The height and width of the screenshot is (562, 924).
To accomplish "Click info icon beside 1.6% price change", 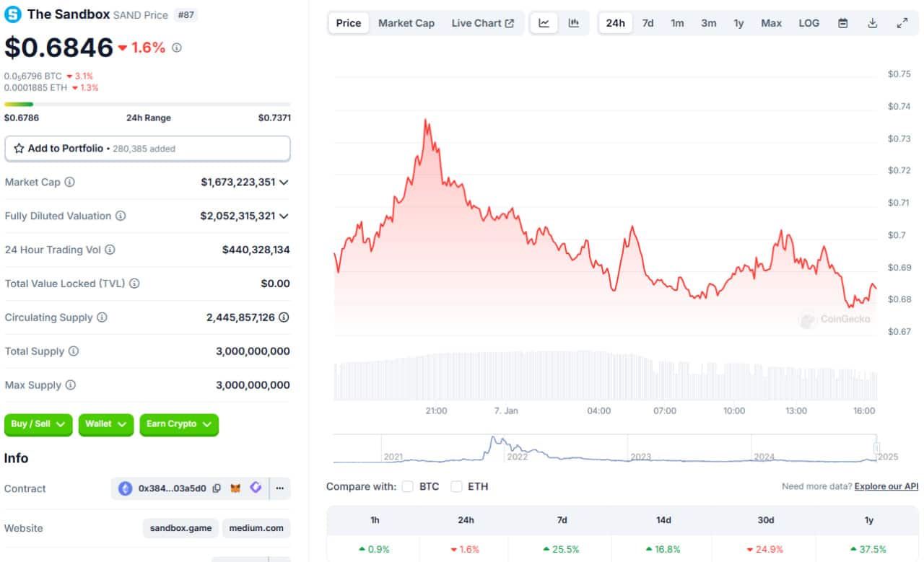I will click(x=177, y=48).
